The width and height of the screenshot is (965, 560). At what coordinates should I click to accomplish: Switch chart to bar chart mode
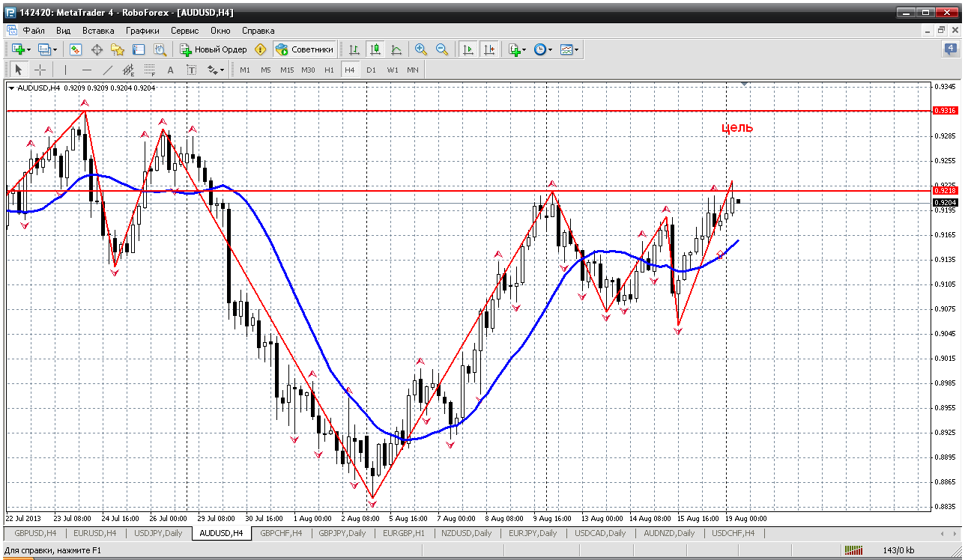[x=354, y=49]
